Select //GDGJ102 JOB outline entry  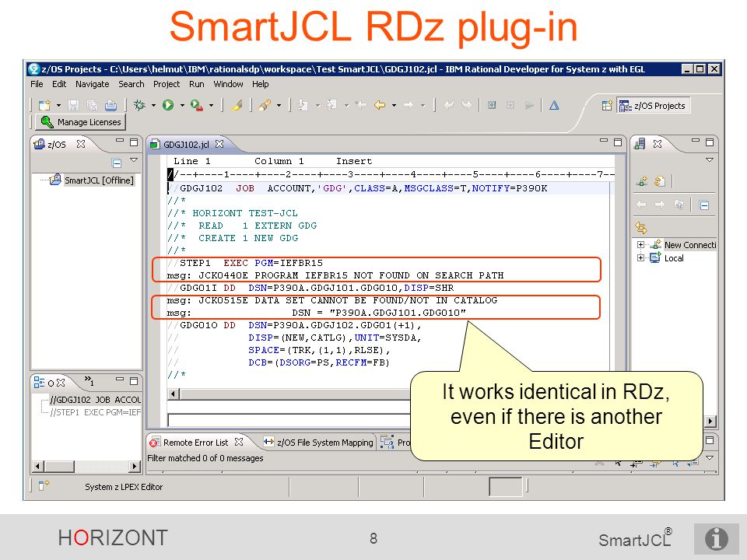[x=95, y=400]
